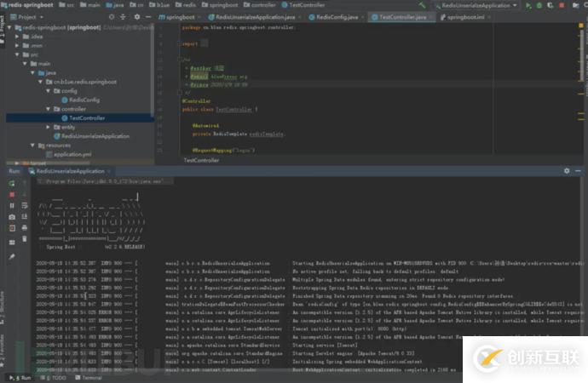
Task: Toggle the Project vertical side tab
Action: pos(3,28)
